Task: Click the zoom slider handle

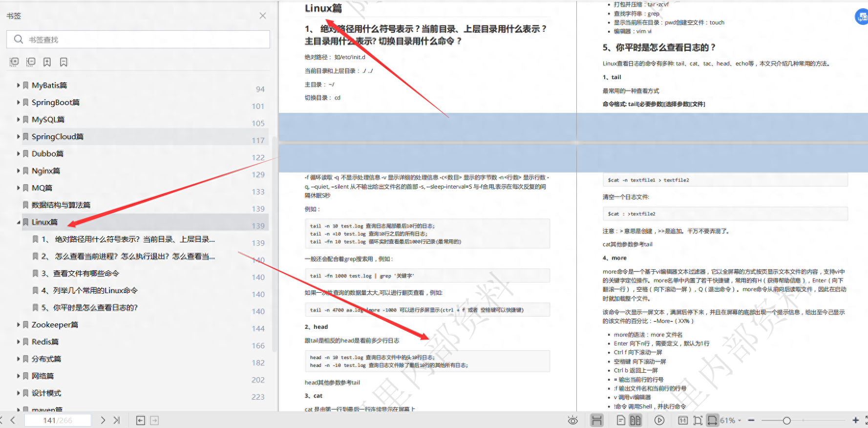Action: [x=786, y=420]
